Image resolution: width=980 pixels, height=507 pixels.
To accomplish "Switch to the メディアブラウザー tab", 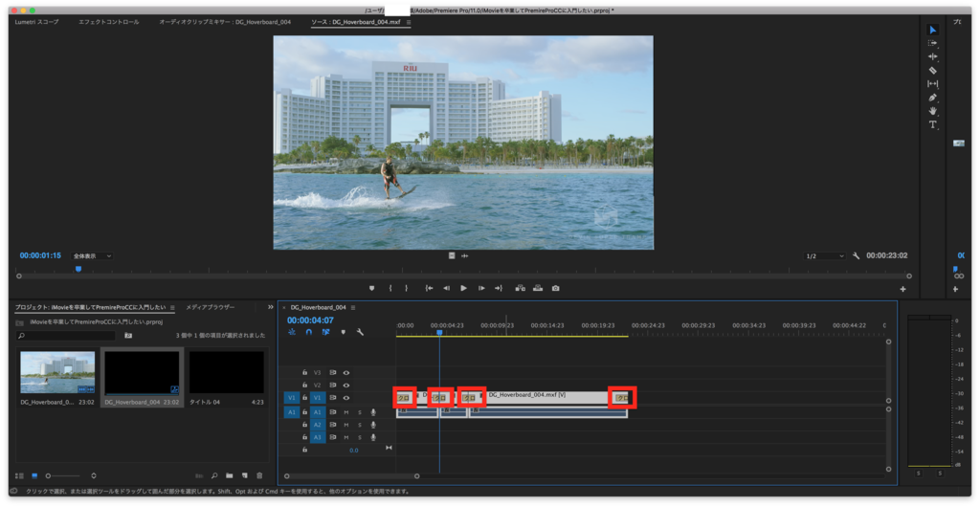I will tap(211, 308).
